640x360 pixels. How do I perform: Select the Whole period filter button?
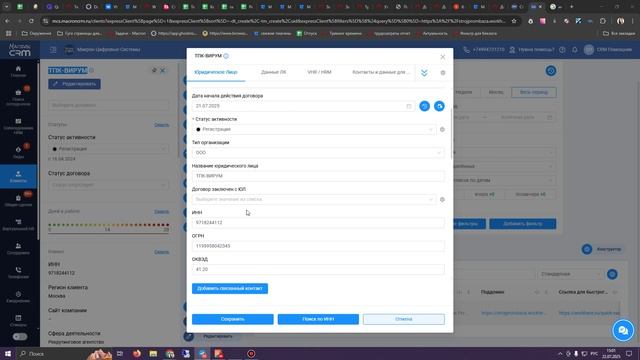(x=534, y=92)
